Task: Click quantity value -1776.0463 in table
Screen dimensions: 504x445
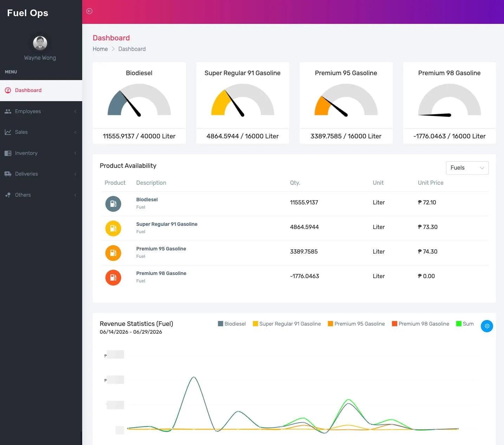Action: (x=305, y=276)
